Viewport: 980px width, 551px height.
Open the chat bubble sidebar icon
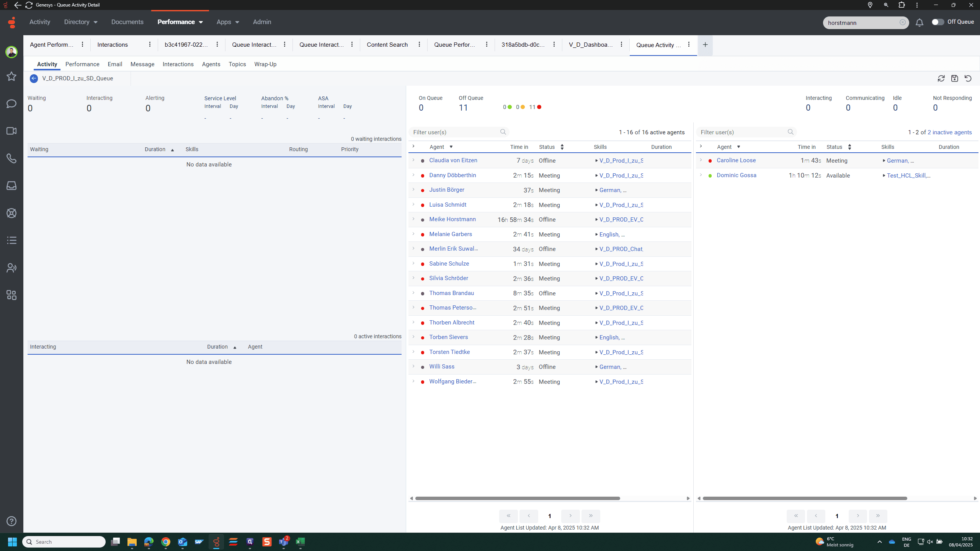click(11, 104)
